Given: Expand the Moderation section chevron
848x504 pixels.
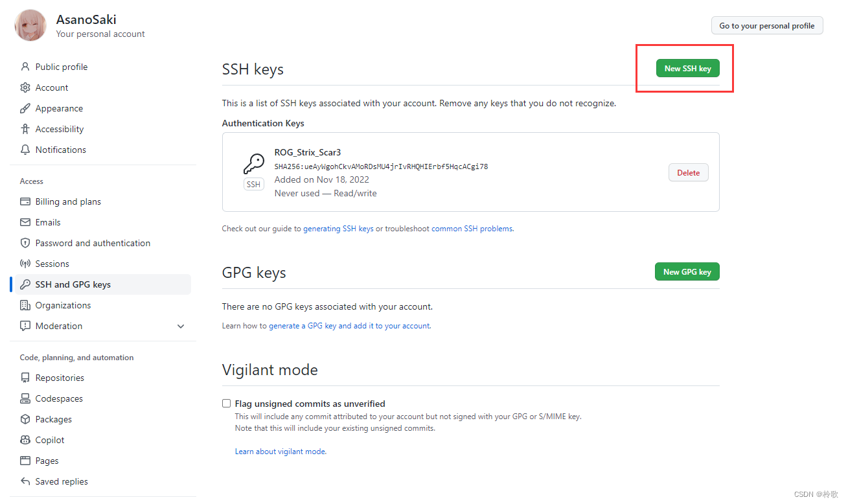Looking at the screenshot, I should tap(181, 326).
